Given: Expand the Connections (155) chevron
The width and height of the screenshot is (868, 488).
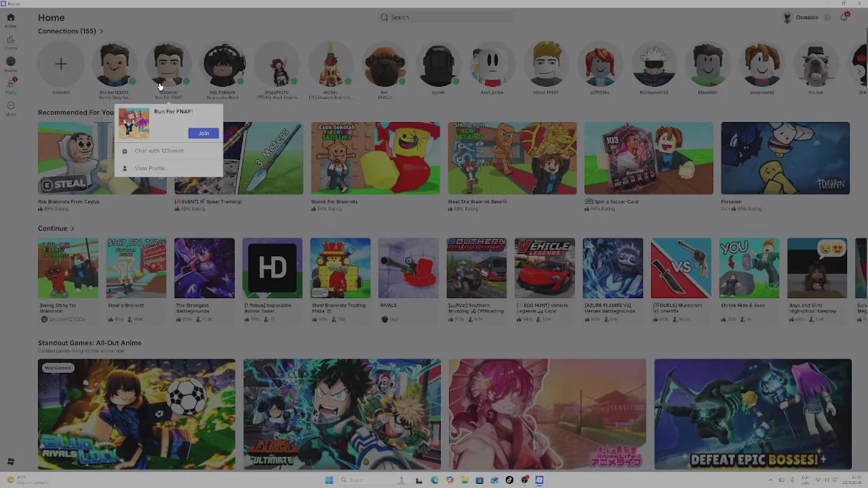Looking at the screenshot, I should (102, 31).
